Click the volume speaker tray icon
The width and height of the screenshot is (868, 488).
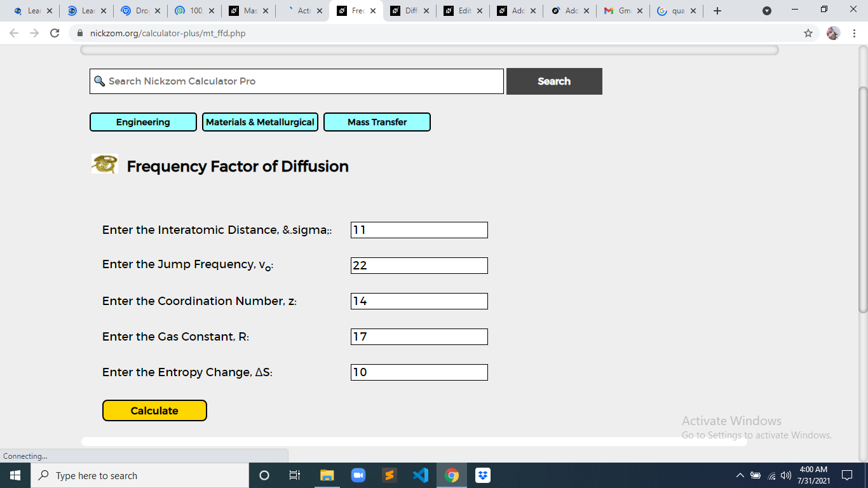coord(786,475)
